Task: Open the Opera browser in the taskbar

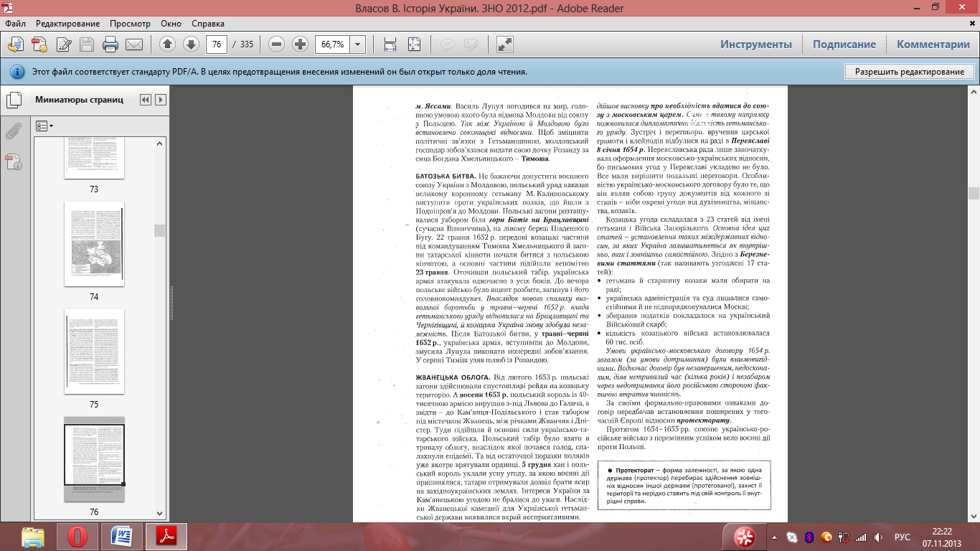Action: click(x=77, y=537)
